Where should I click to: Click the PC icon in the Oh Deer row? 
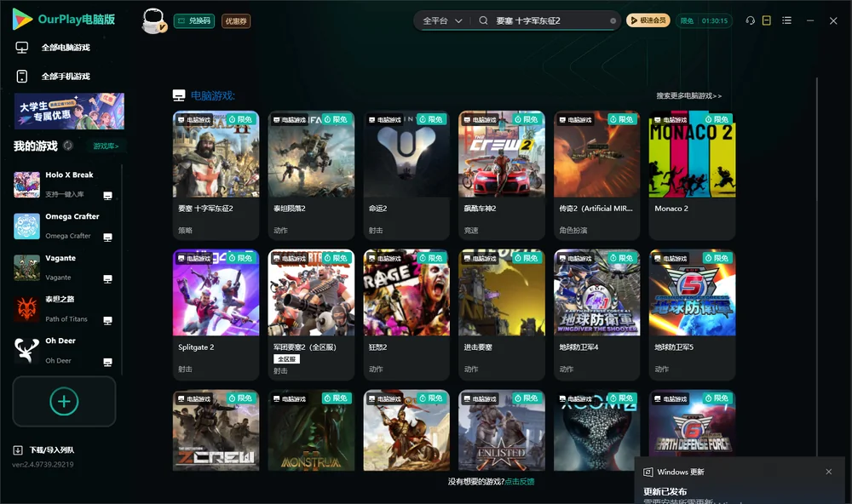(107, 363)
